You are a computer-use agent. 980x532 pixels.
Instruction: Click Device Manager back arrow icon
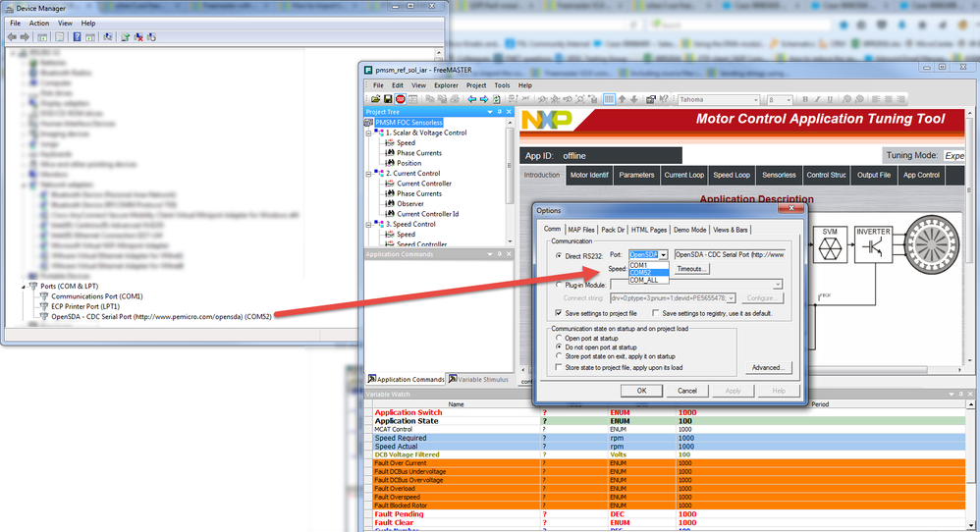click(11, 37)
